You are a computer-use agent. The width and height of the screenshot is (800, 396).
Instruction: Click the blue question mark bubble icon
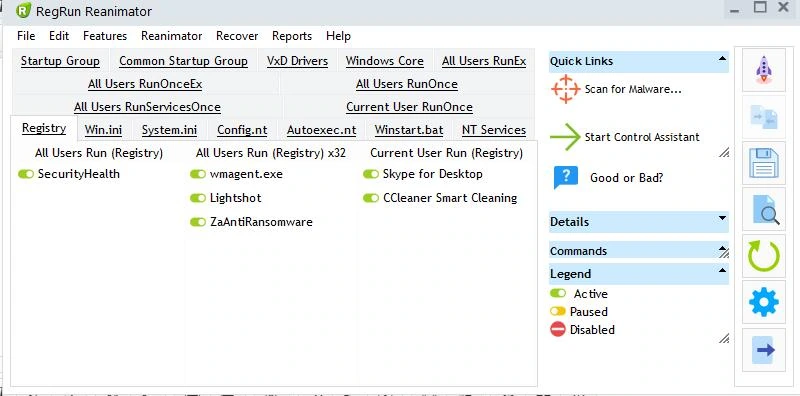566,178
